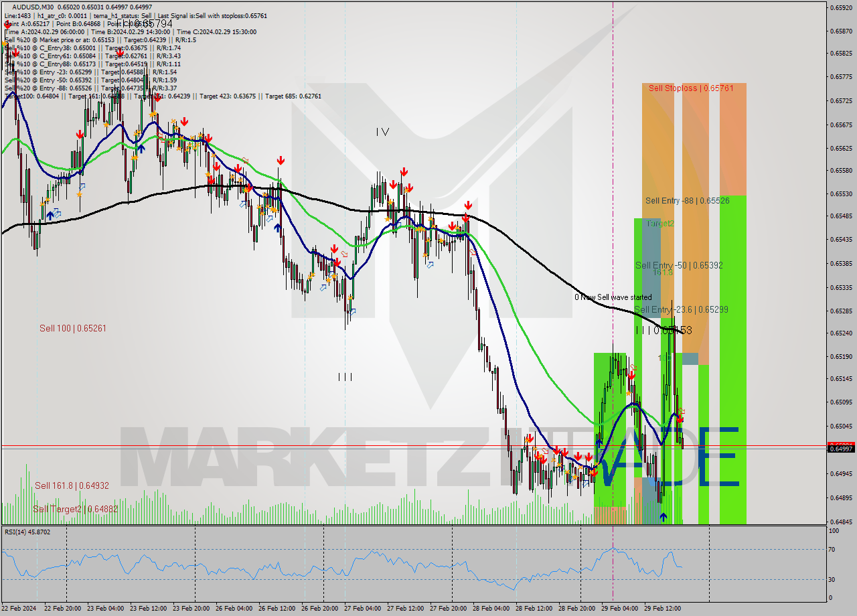This screenshot has width=857, height=616.
Task: Click the '22 Feb 2024' time axis label
Action: pos(19,609)
